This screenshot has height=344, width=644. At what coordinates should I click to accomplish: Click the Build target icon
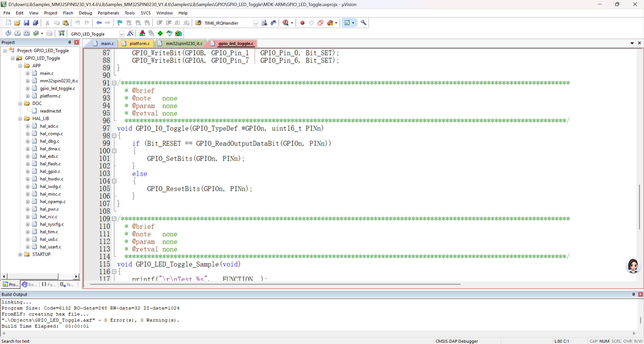click(x=17, y=33)
